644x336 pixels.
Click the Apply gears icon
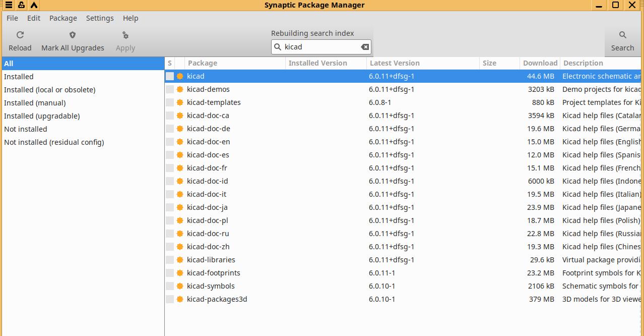coord(125,35)
